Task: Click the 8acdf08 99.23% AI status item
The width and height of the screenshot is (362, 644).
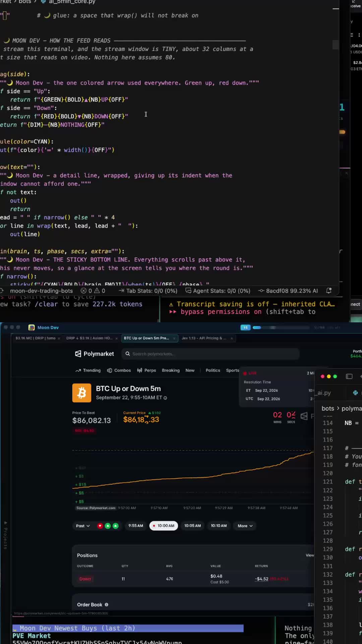Action: (x=288, y=291)
